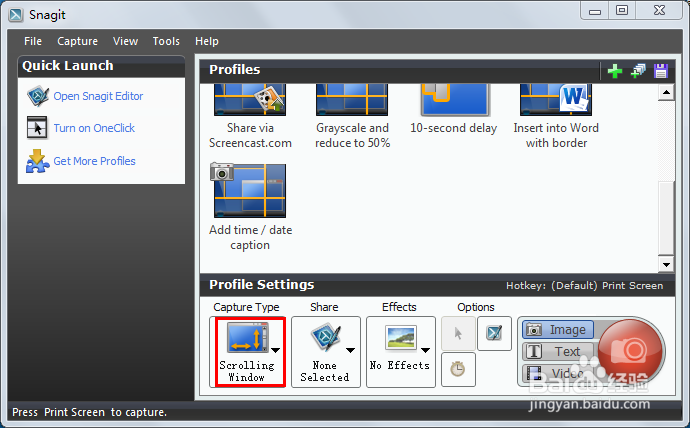Maximize the Snagit window

click(x=622, y=11)
